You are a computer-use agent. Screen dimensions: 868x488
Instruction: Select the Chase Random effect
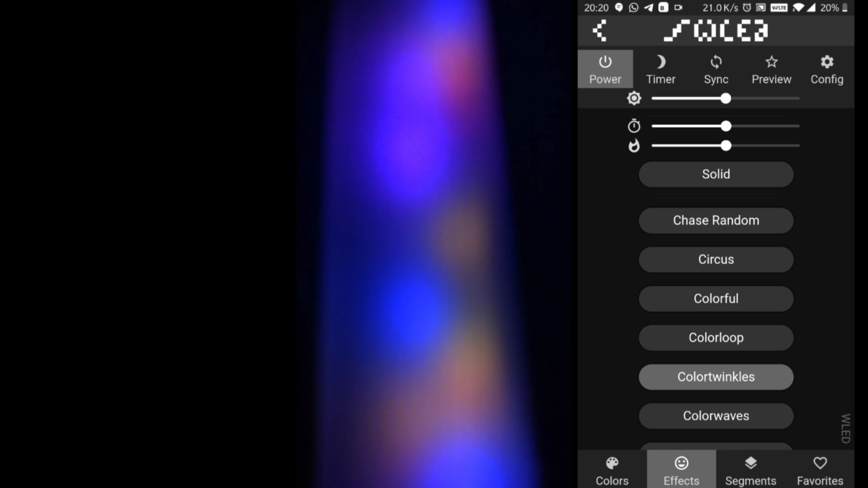[x=716, y=220]
